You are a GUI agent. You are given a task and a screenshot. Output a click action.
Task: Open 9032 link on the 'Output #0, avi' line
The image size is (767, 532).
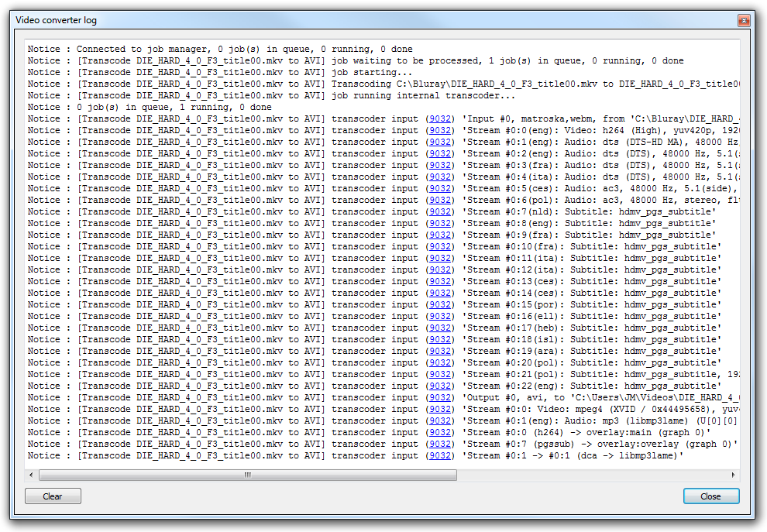coord(441,397)
